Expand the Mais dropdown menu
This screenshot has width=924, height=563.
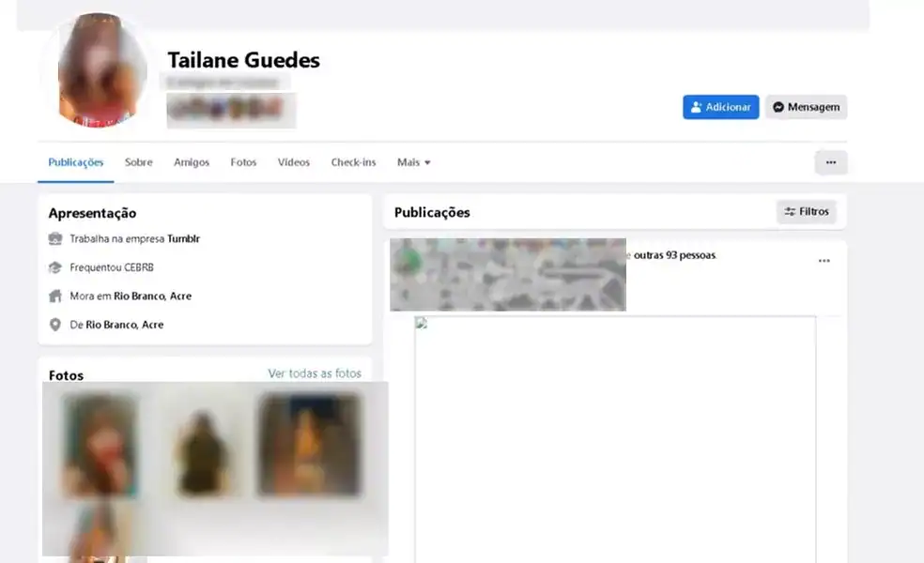(x=413, y=162)
